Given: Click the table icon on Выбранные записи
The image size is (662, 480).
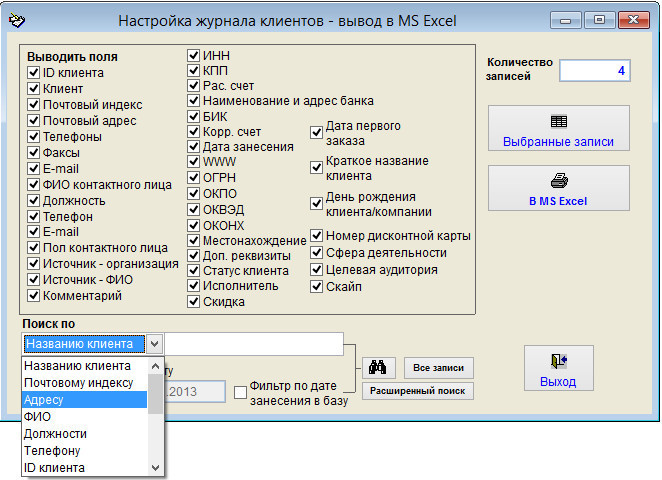Looking at the screenshot, I should 558,122.
